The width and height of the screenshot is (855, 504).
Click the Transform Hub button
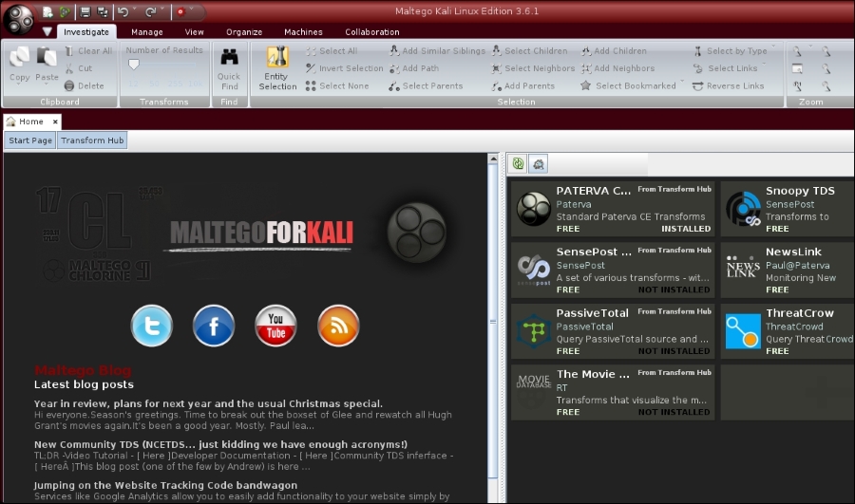pos(92,140)
